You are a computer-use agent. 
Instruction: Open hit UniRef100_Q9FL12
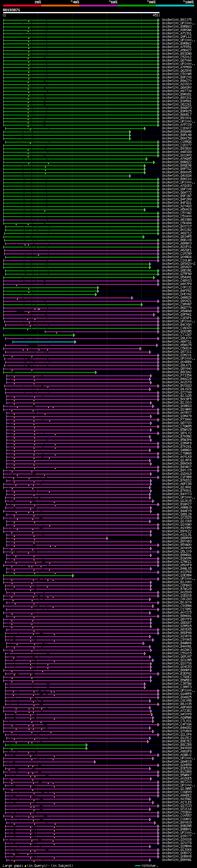pyautogui.click(x=177, y=37)
